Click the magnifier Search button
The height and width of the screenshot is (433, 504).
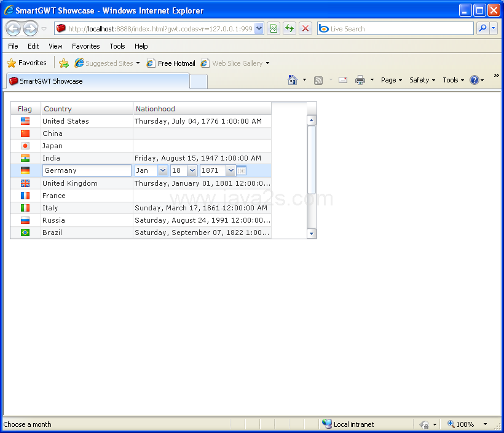click(482, 29)
